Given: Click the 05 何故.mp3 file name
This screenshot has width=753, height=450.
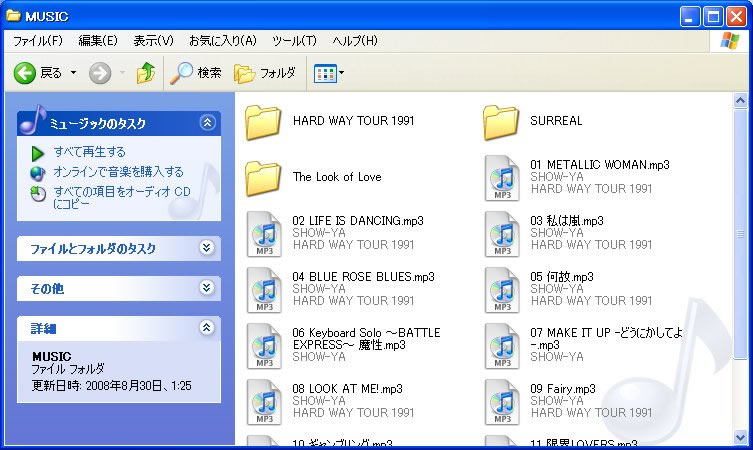Looking at the screenshot, I should tap(562, 277).
